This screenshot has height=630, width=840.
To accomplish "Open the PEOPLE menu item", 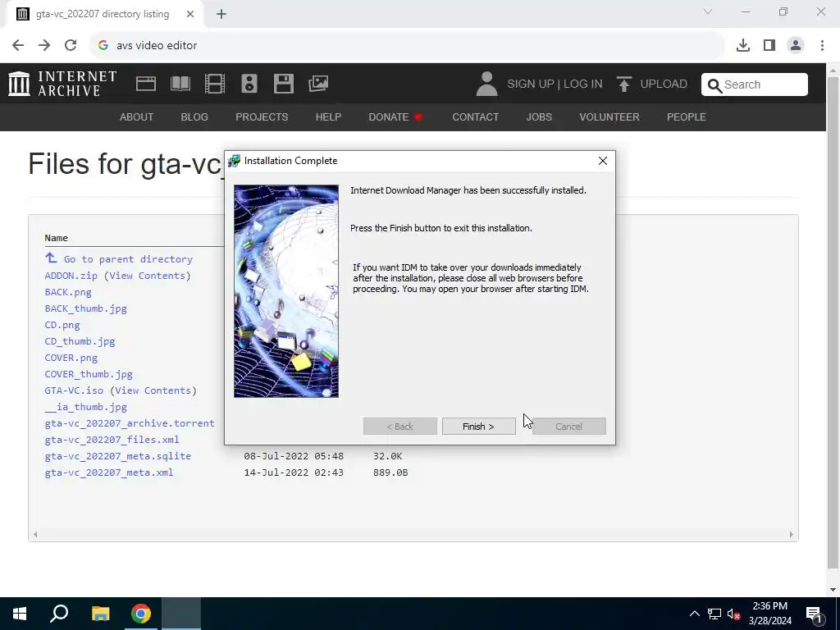I will [x=687, y=116].
